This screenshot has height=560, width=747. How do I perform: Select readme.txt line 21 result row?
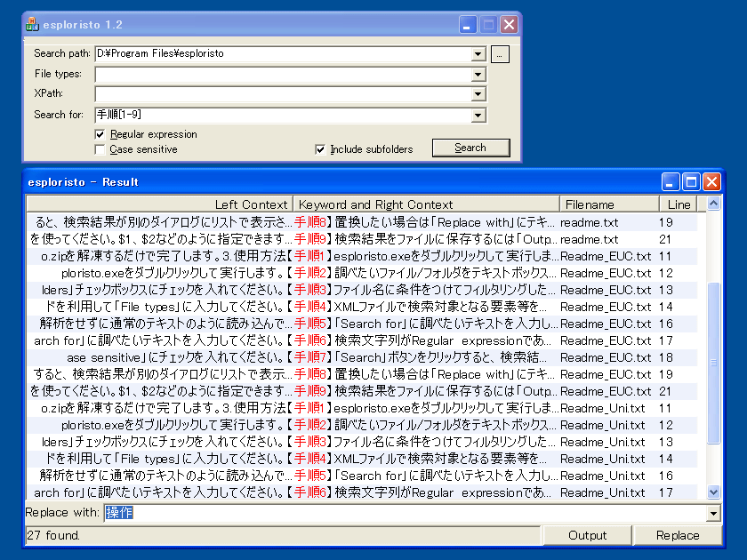click(x=362, y=239)
